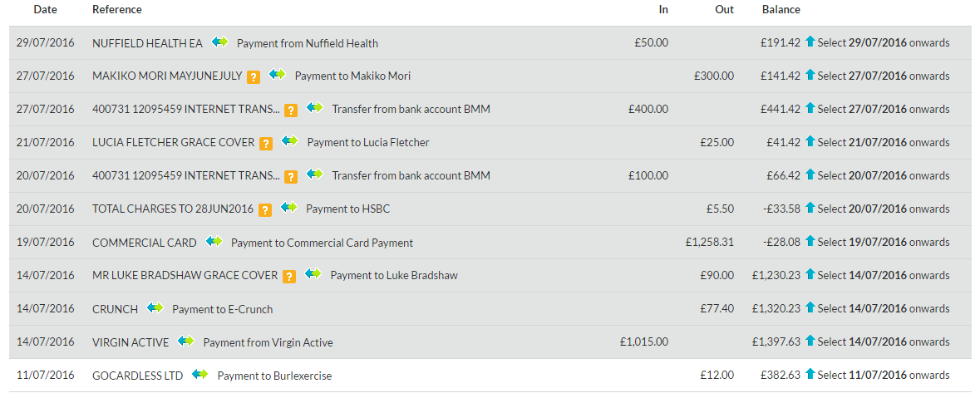This screenshot has width=980, height=398.
Task: Select 29/07/2016 onwards link
Action: point(883,42)
